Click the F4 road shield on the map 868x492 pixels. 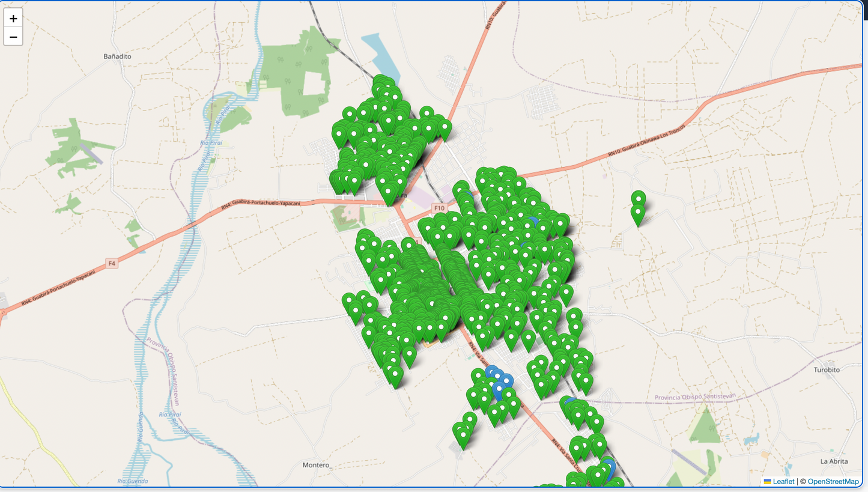(x=111, y=263)
